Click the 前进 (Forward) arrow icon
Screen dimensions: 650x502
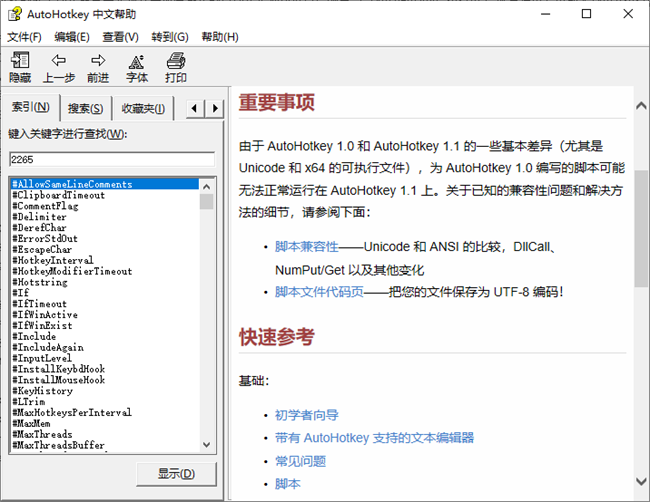pos(98,62)
